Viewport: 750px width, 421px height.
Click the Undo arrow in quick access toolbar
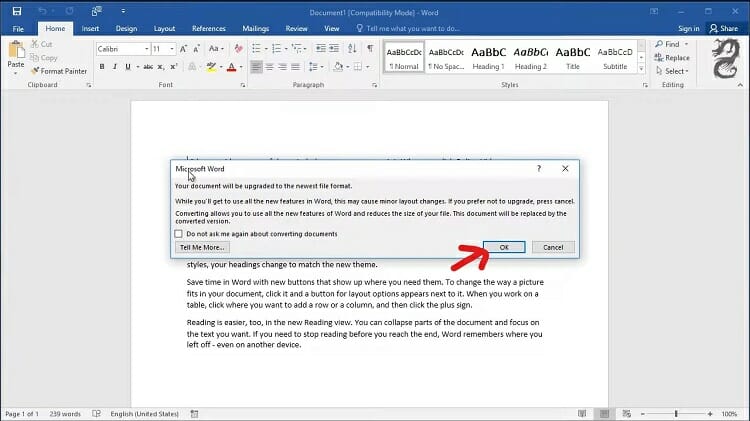pyautogui.click(x=42, y=11)
